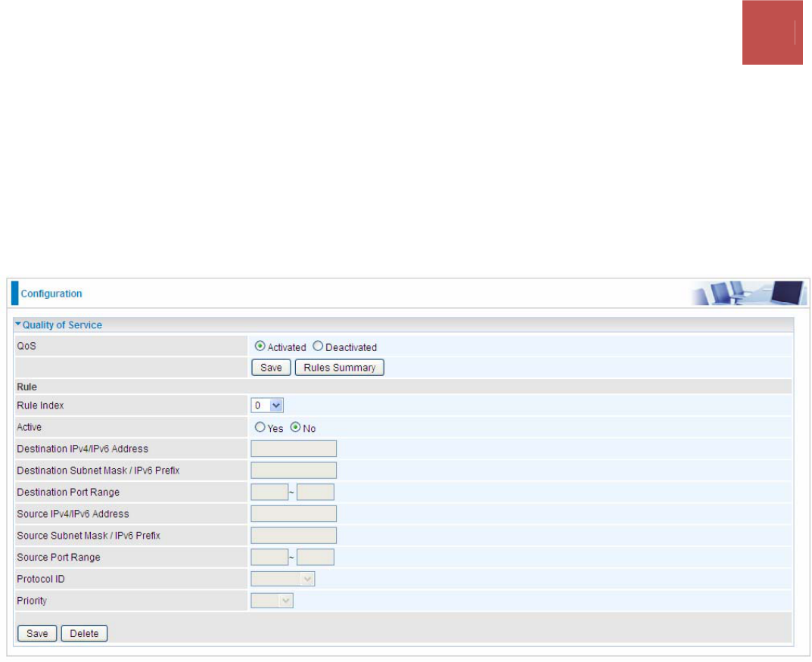
Task: Click Save button beside Rules Summary
Action: tap(271, 368)
